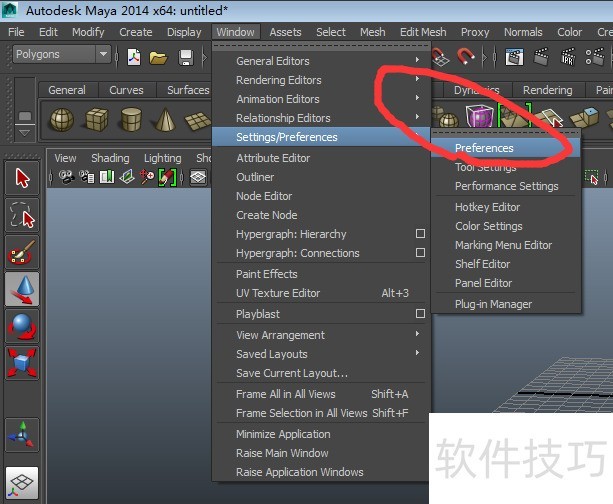Activate the Move tool cone icon
The width and height of the screenshot is (613, 504).
[22, 289]
